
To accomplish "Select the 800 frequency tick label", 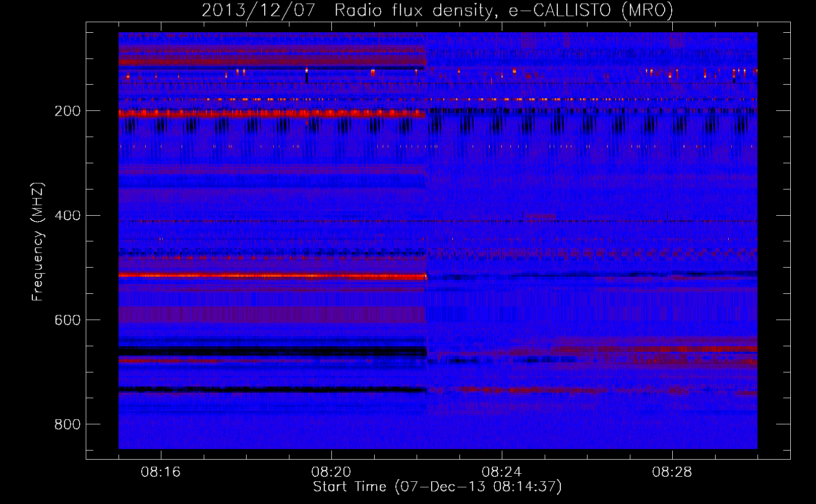I will (68, 424).
